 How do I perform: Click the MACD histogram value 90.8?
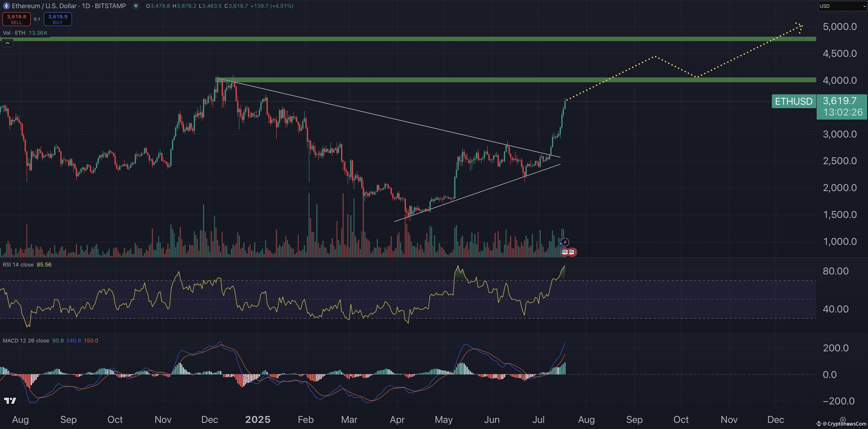(x=58, y=341)
